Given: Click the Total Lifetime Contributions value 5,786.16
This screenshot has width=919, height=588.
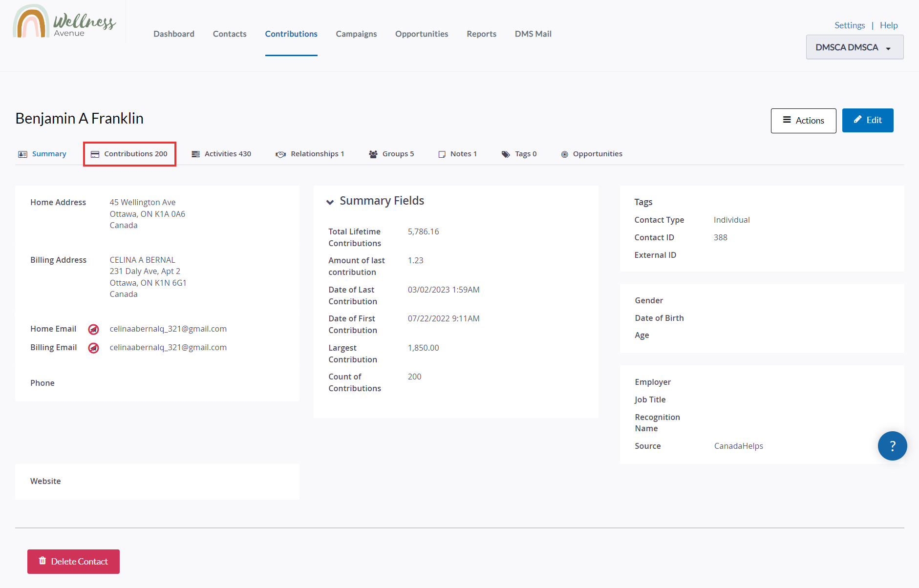Looking at the screenshot, I should (x=424, y=231).
